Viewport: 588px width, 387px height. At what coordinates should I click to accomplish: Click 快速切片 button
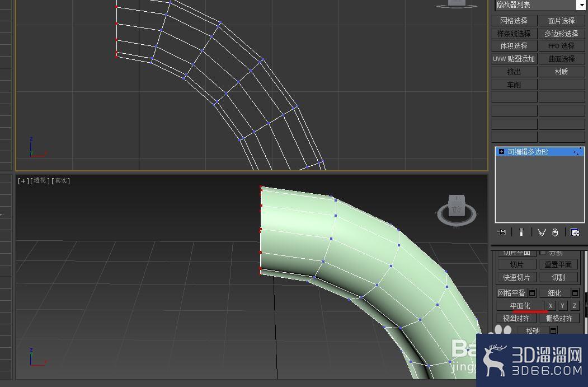(517, 277)
